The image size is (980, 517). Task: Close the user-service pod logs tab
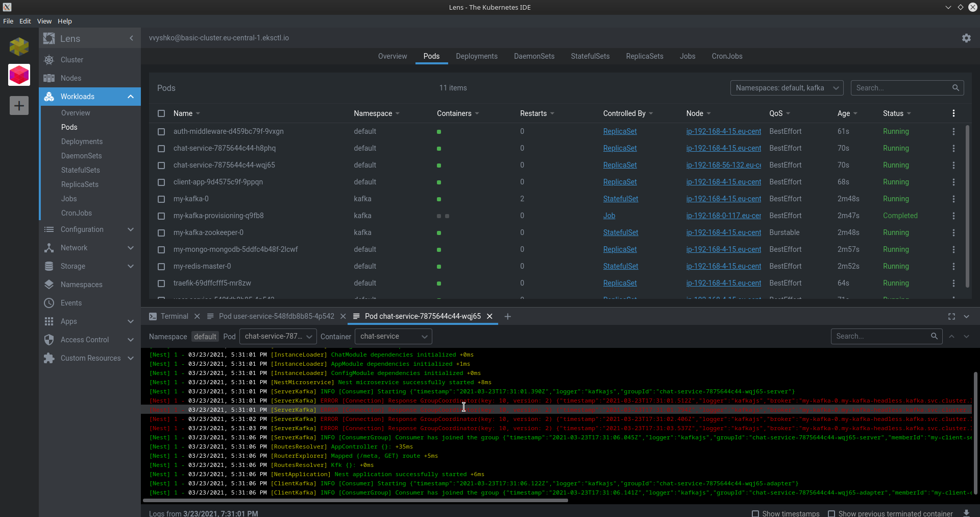343,316
